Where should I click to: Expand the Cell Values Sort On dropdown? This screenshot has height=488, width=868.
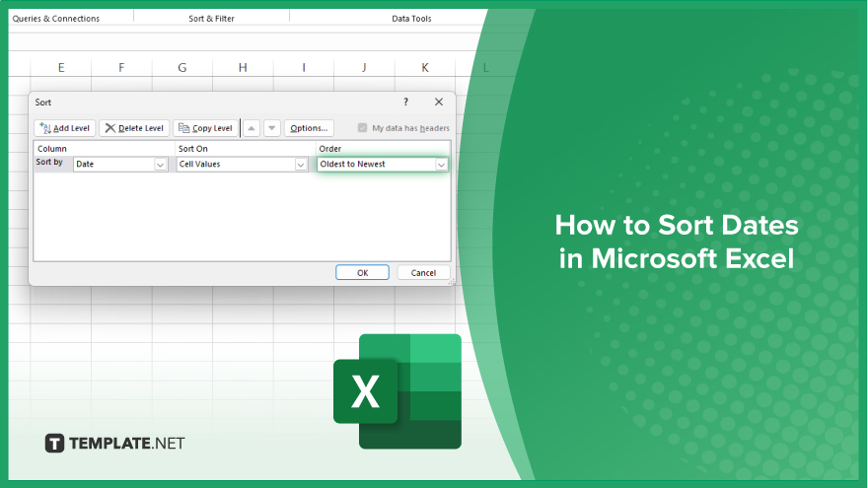(301, 165)
